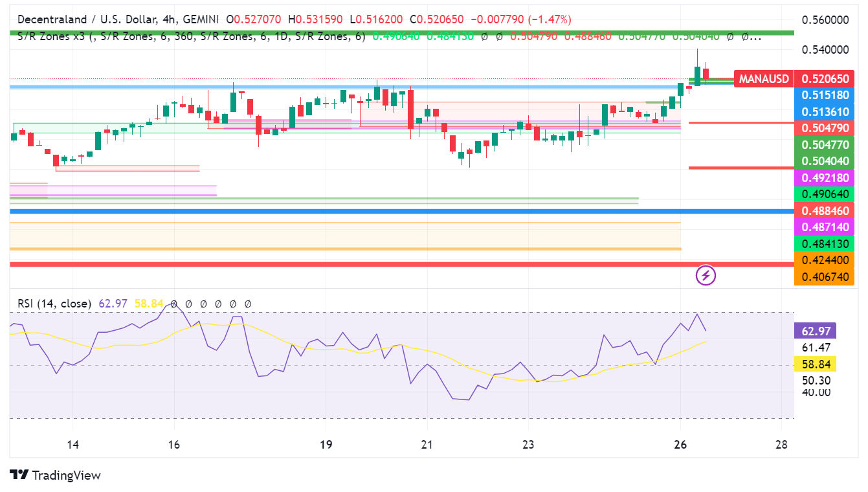Click date label 19 on the time axis
The width and height of the screenshot is (868, 492).
pyautogui.click(x=326, y=445)
